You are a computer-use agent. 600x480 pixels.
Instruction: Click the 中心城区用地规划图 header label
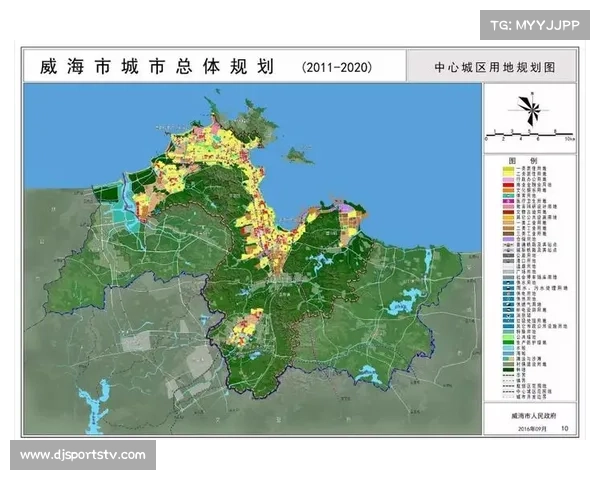[x=494, y=68]
